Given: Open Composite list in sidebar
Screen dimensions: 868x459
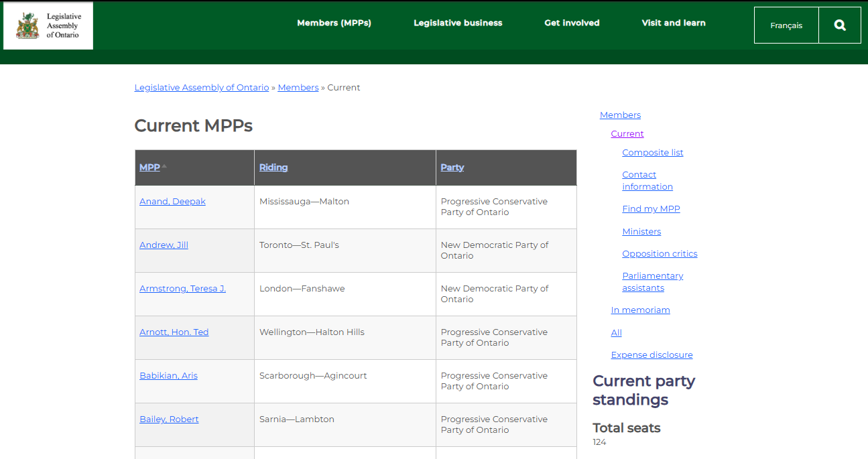Looking at the screenshot, I should [x=652, y=153].
